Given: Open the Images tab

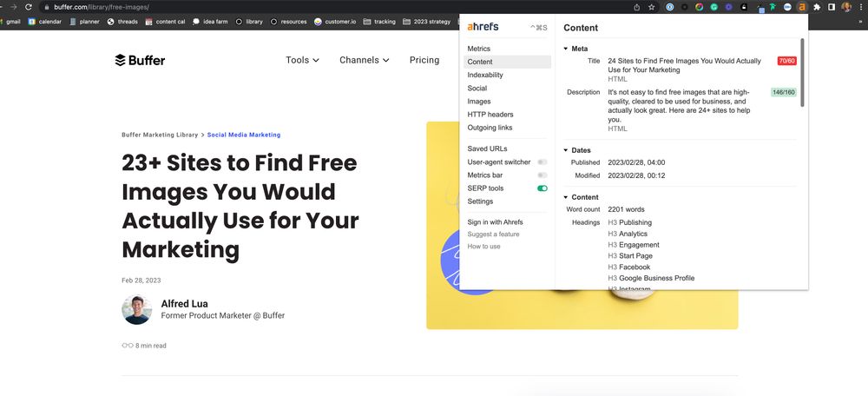Looking at the screenshot, I should tap(479, 102).
